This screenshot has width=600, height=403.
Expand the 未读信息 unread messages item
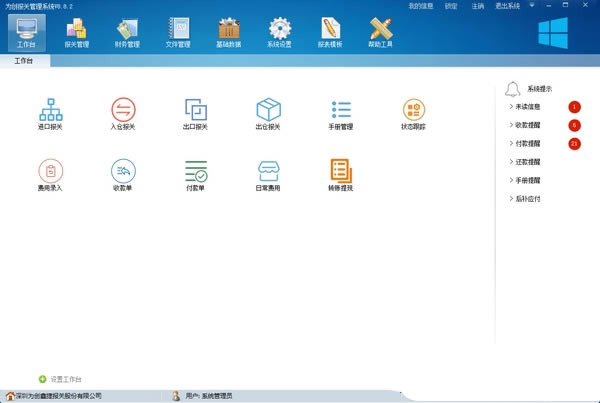coord(530,106)
